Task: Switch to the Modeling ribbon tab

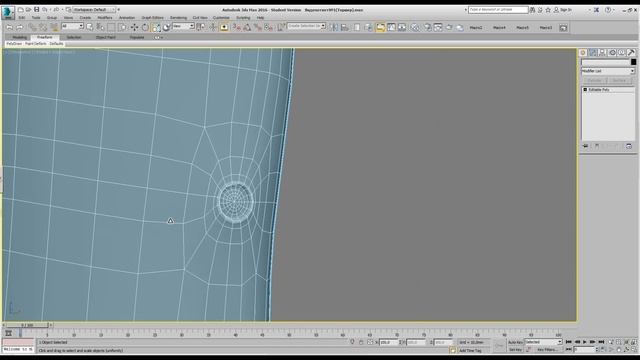Action: [x=20, y=37]
